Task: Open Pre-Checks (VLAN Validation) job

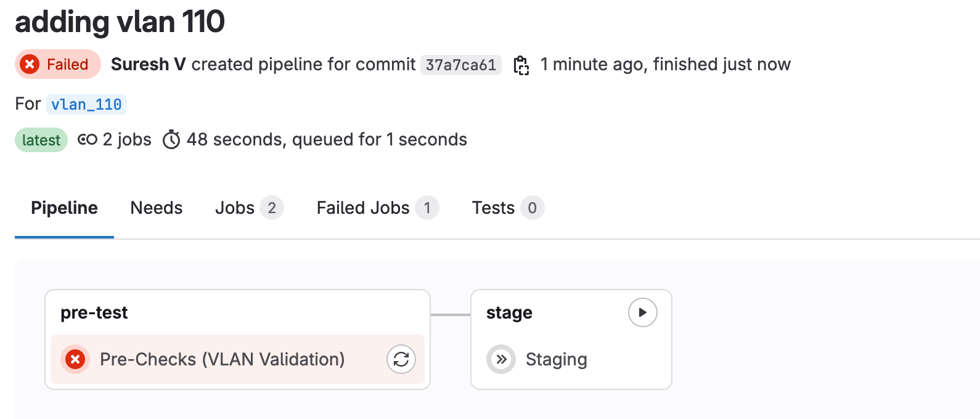Action: tap(222, 359)
